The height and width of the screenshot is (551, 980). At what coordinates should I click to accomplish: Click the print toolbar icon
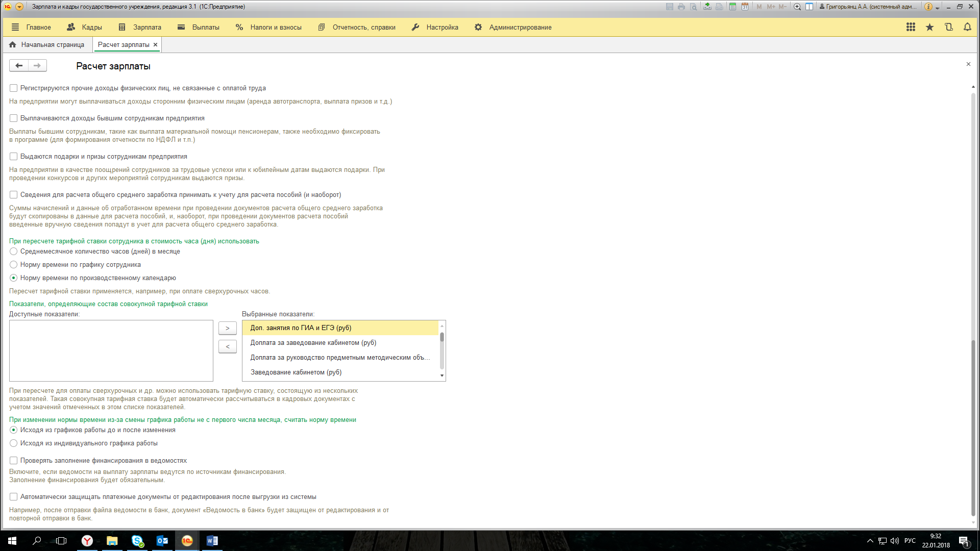681,7
